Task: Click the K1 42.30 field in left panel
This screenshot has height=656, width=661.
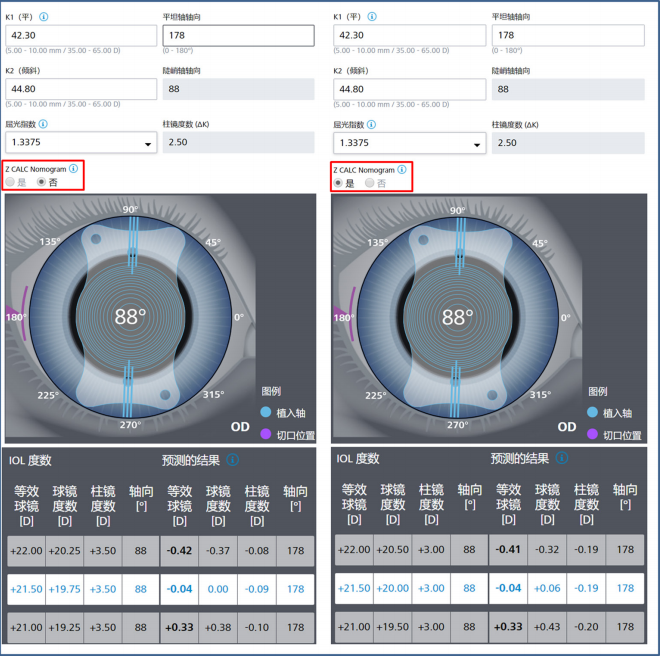Action: click(81, 36)
